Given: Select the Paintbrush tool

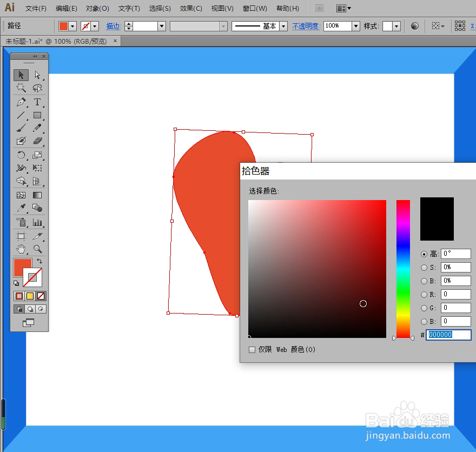Looking at the screenshot, I should pyautogui.click(x=21, y=128).
